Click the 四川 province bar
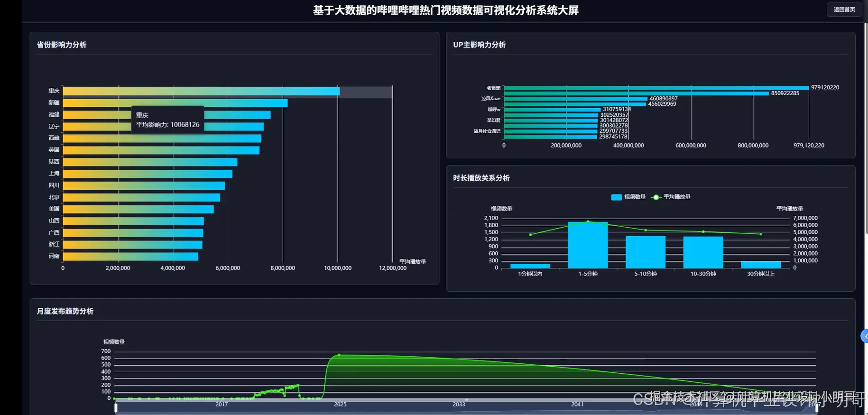The height and width of the screenshot is (415, 868). point(144,185)
